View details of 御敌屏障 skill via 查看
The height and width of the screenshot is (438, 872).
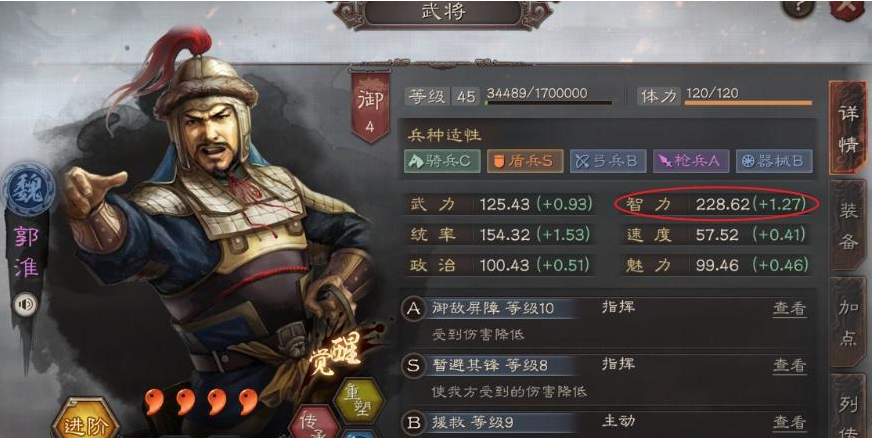tap(789, 308)
